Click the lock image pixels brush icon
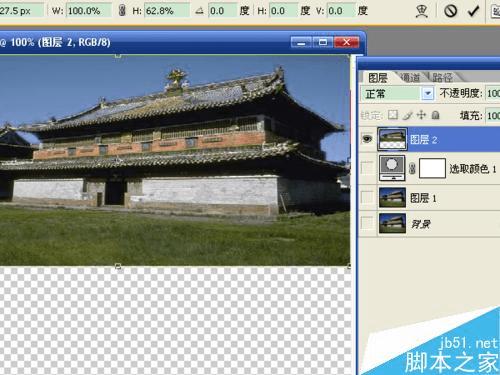This screenshot has height=375, width=500. pos(407,115)
